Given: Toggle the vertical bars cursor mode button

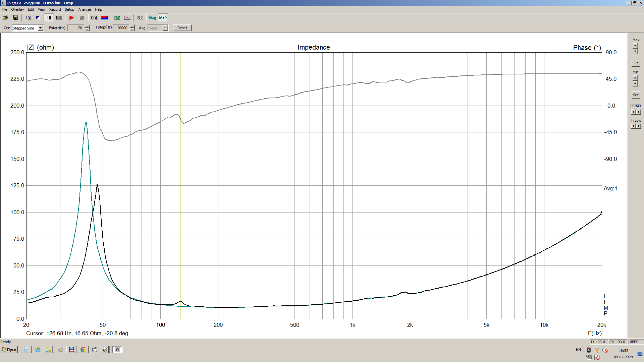Looking at the screenshot, I should coord(49,18).
